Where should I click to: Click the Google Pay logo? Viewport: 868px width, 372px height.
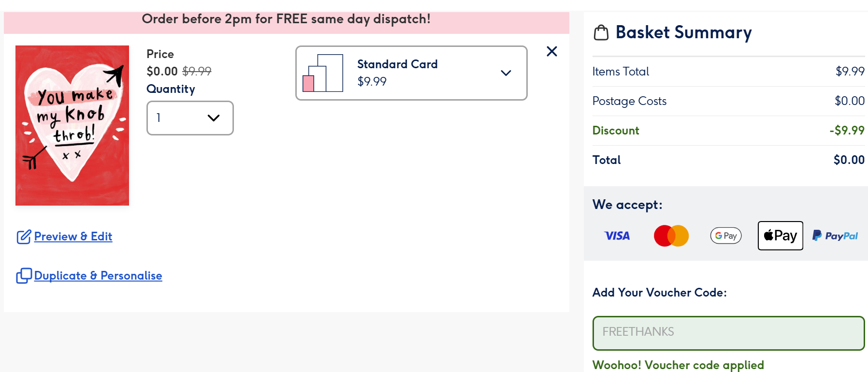725,236
